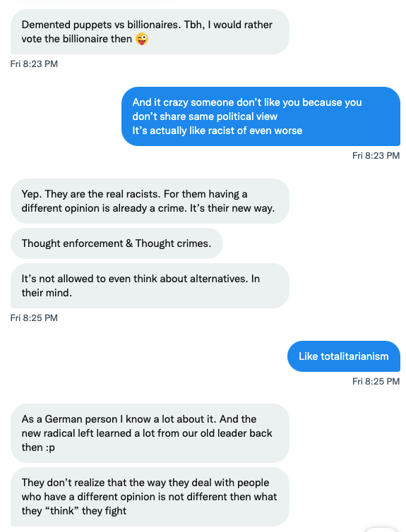Click the "Fri 8:23 PM" timestamp under blue message
The height and width of the screenshot is (532, 406).
pyautogui.click(x=376, y=155)
